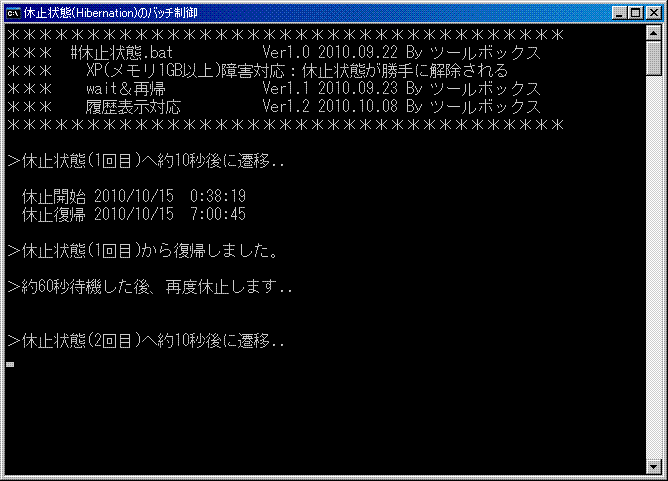Click the 休止復帰 7:00:45 timestamp line
The image size is (668, 481).
coord(134,214)
